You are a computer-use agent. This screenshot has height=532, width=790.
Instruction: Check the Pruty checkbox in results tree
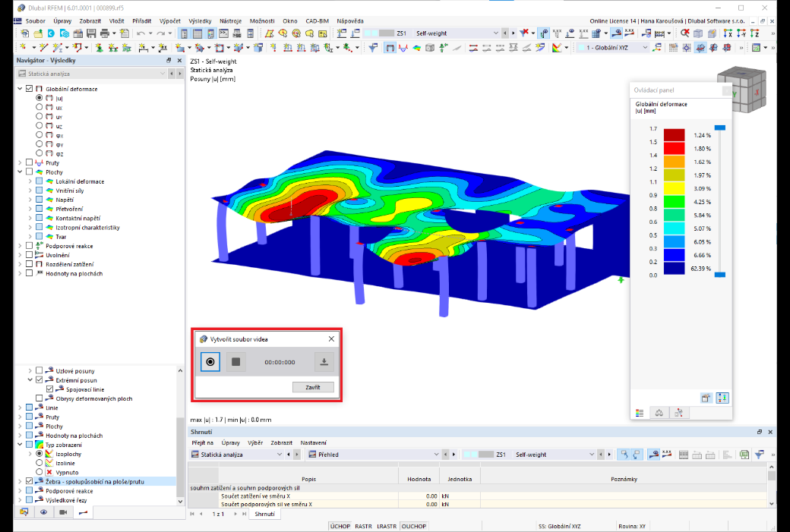click(29, 162)
